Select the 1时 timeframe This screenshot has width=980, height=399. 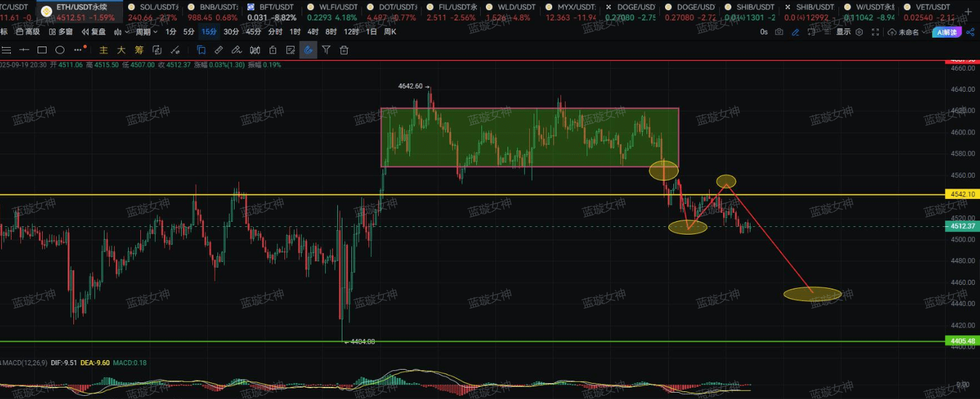point(295,32)
